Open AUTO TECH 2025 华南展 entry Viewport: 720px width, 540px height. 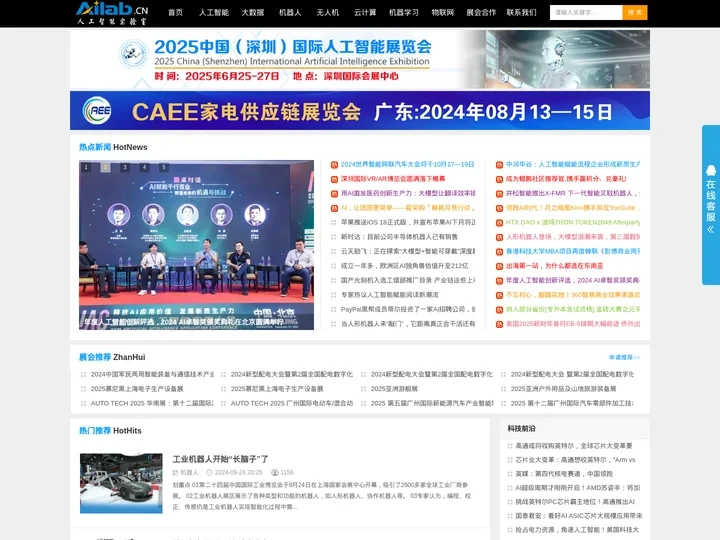tap(152, 403)
